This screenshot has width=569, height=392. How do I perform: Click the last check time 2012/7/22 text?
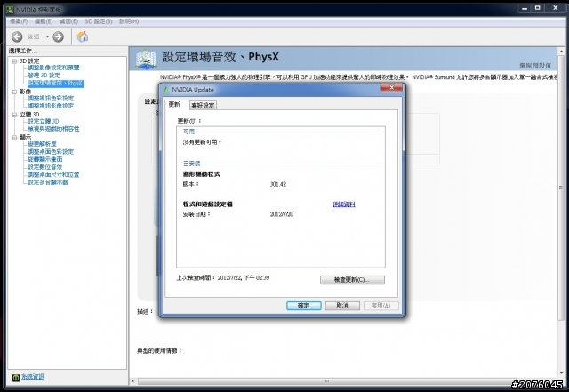point(243,277)
